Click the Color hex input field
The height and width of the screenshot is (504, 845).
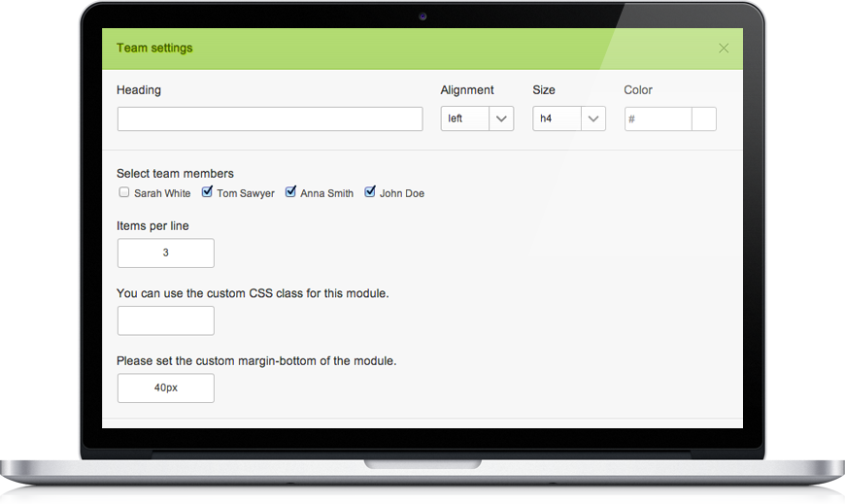658,118
